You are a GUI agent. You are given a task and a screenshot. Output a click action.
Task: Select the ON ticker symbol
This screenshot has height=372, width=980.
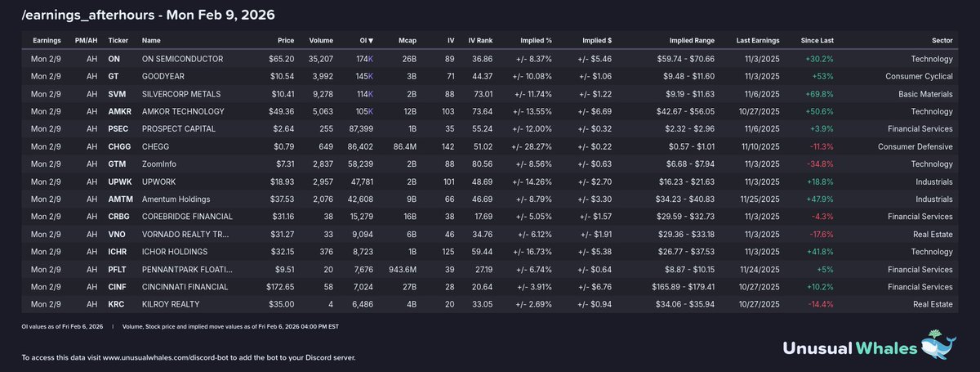pos(114,59)
